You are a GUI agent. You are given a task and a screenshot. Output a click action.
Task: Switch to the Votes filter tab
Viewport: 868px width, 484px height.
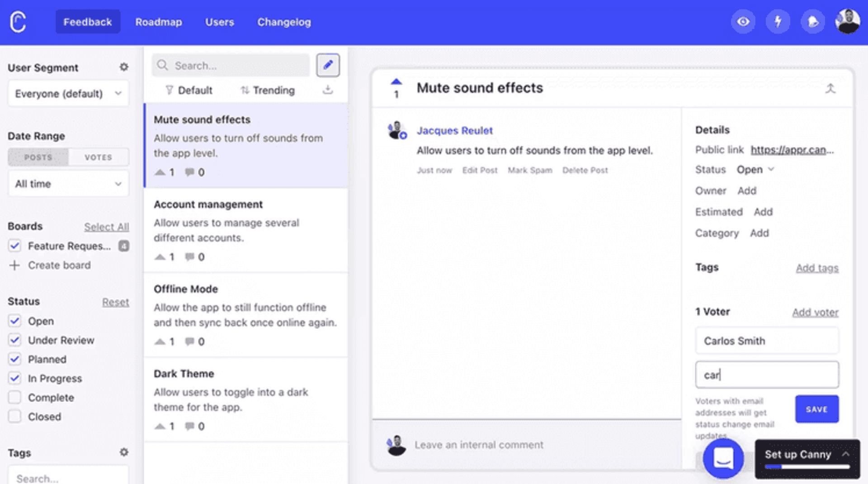(x=99, y=157)
